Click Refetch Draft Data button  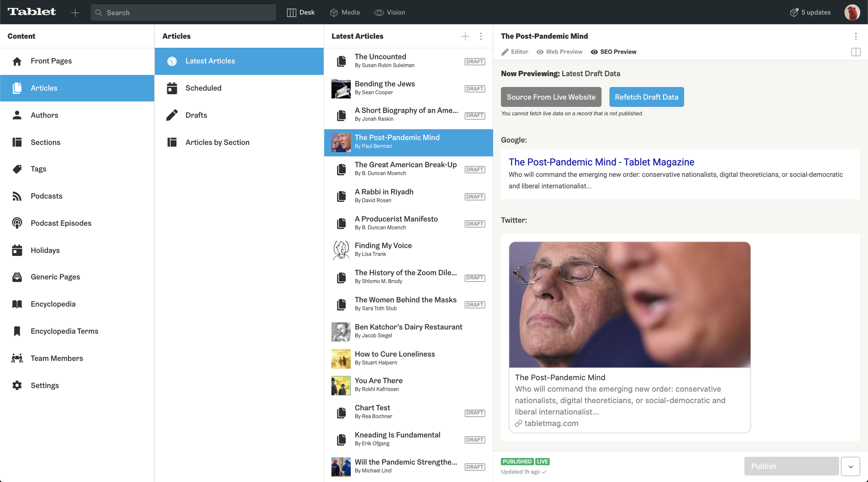tap(646, 97)
